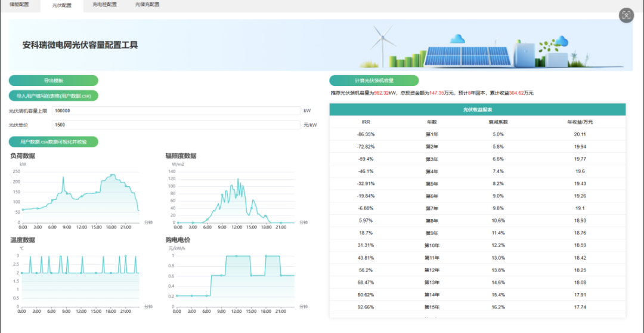Click the 第9年 year cell

432,233
